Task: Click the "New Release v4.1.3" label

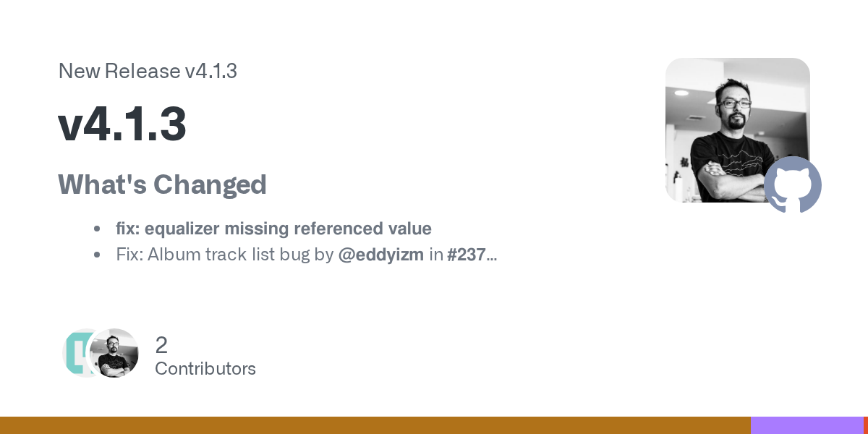Action: pyautogui.click(x=148, y=71)
